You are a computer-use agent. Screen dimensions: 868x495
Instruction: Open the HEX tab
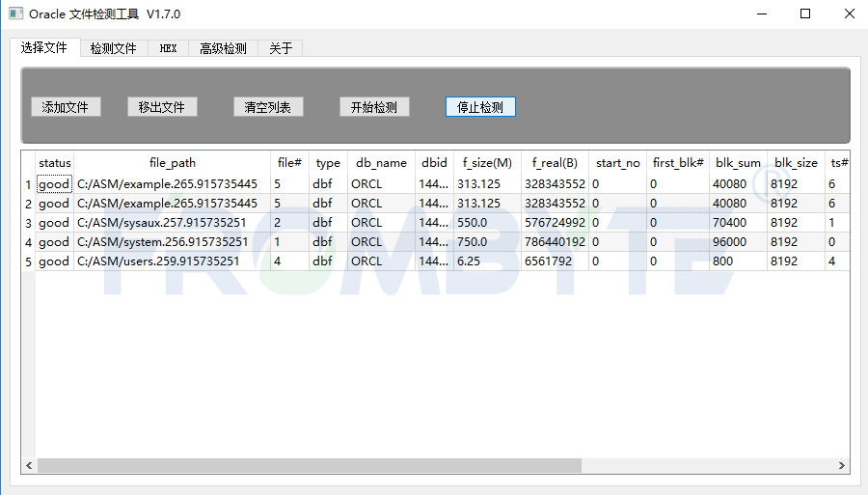point(168,48)
